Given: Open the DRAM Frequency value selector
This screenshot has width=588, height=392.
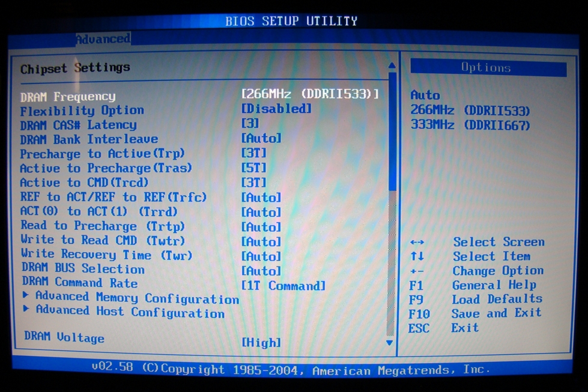Looking at the screenshot, I should 310,94.
